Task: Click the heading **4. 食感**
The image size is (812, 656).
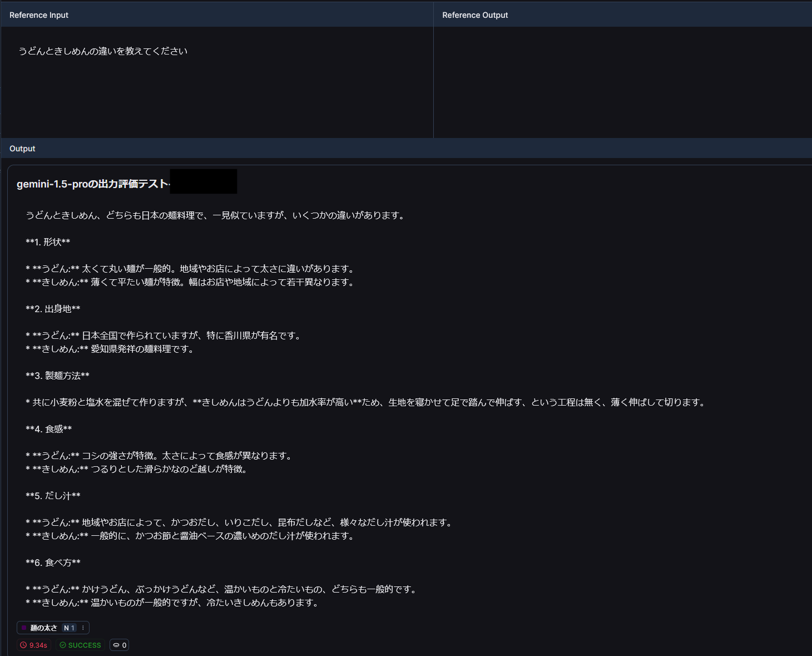Action: pyautogui.click(x=48, y=429)
